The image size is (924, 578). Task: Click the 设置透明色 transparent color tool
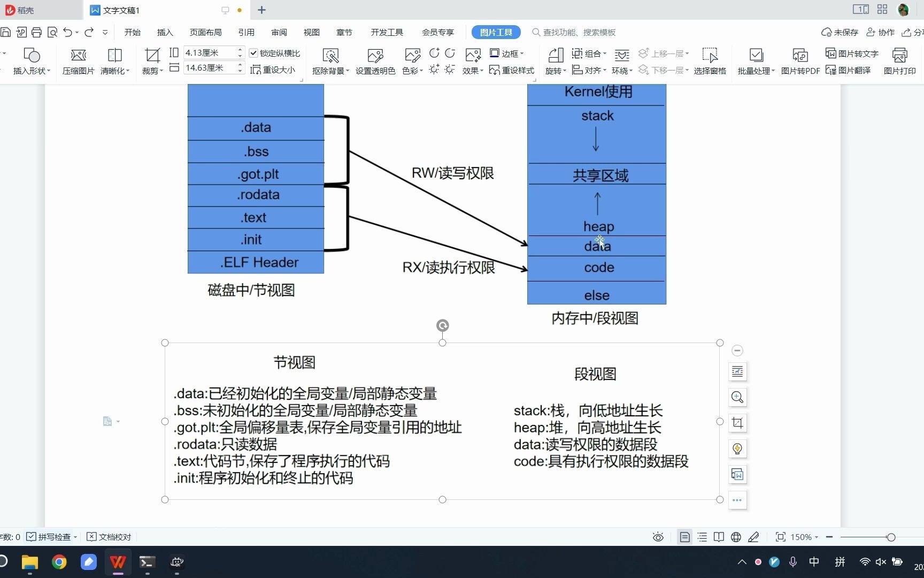coord(375,60)
